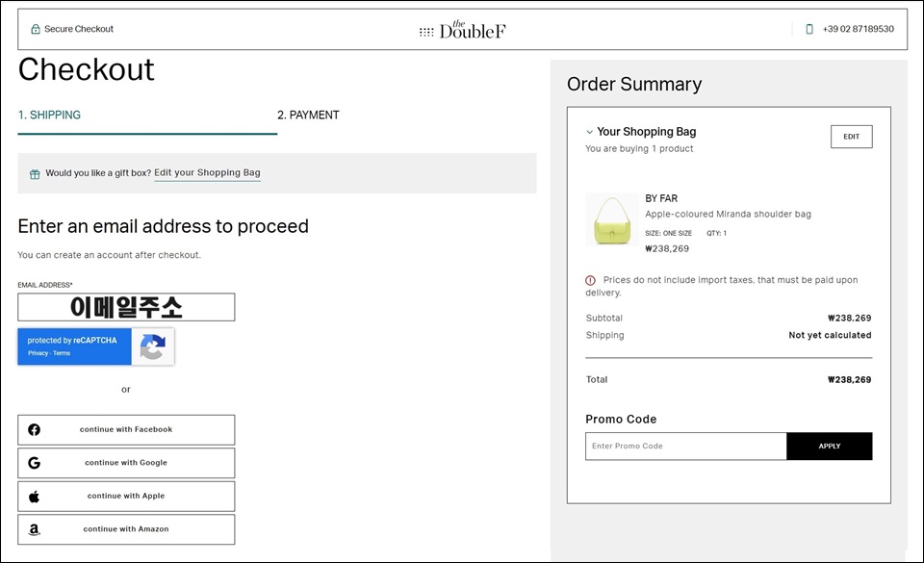This screenshot has width=924, height=563.
Task: Click You are buying 1 product text
Action: pos(639,149)
